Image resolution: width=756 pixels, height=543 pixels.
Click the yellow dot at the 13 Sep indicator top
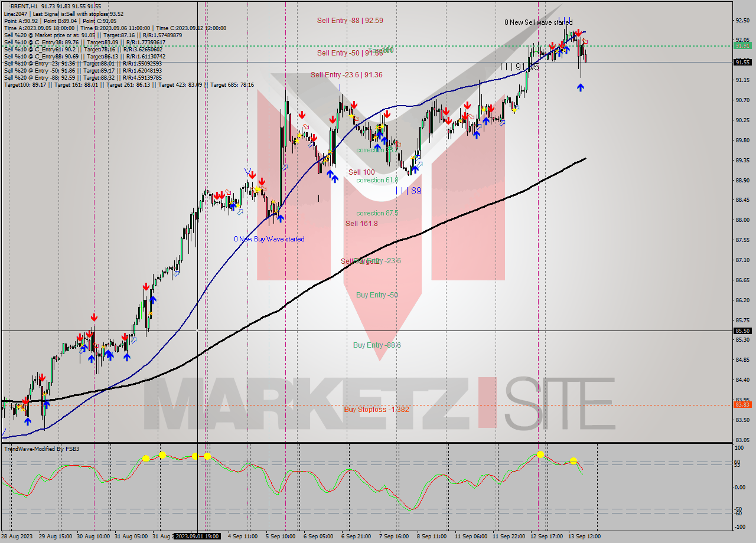click(x=573, y=460)
